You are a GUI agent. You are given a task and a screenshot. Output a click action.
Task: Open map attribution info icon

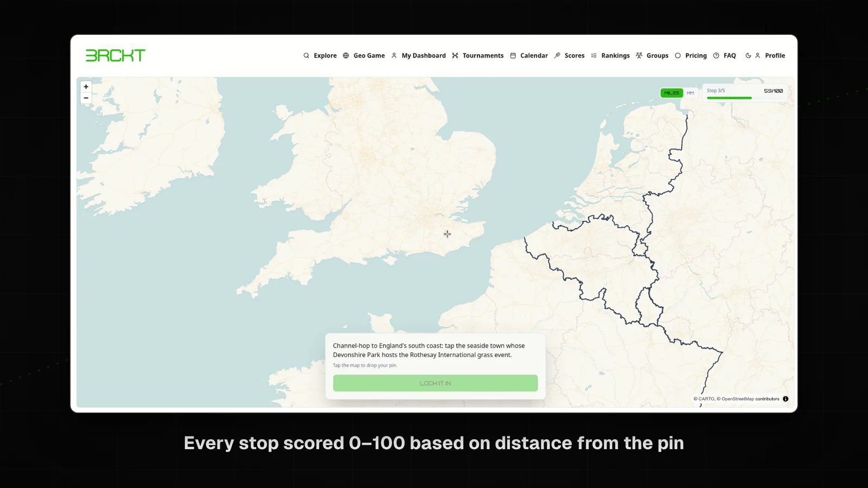(x=786, y=399)
